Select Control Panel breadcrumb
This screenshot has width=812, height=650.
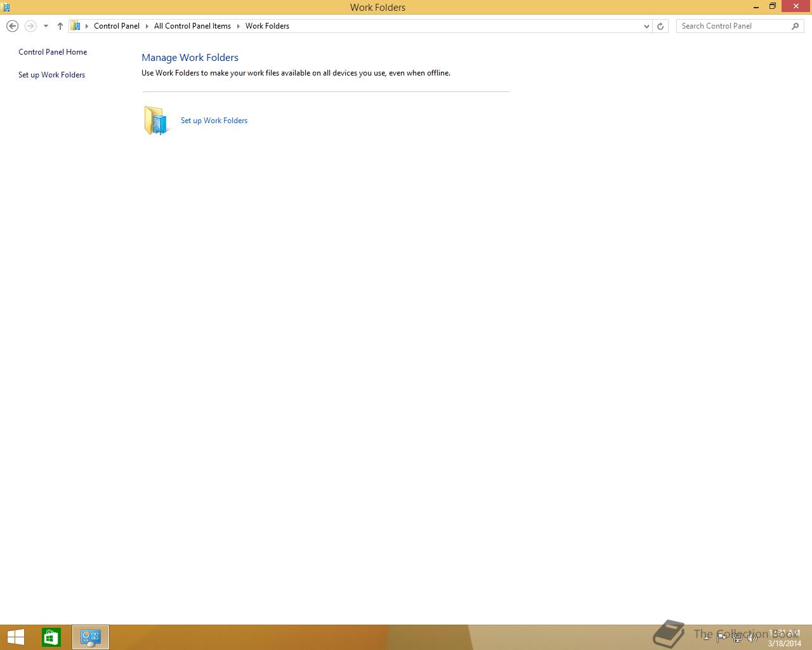(117, 26)
